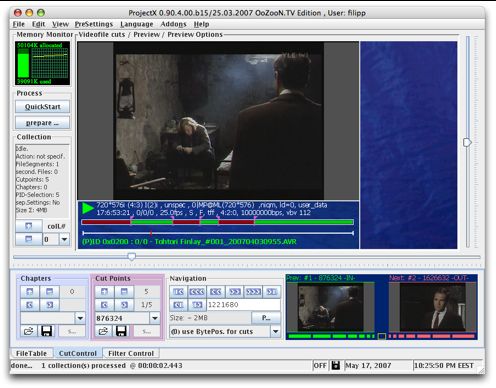This screenshot has height=388, width=496.
Task: Click the red-green cut timeline bar
Action: [x=217, y=222]
